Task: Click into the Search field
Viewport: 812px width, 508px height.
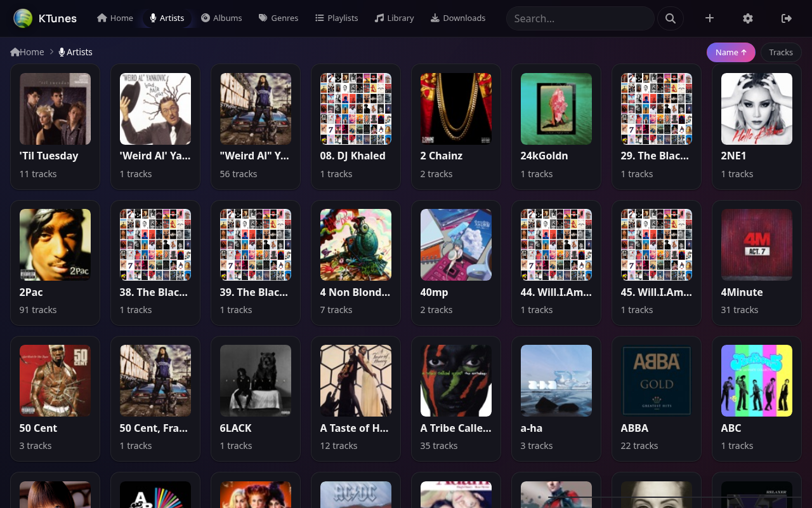Action: pyautogui.click(x=580, y=18)
